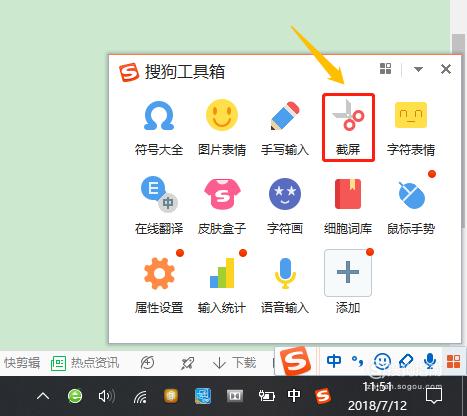Open the 鼠标手势 mouse gesture tool
Viewport: 467px width, 416px height.
coord(411,206)
